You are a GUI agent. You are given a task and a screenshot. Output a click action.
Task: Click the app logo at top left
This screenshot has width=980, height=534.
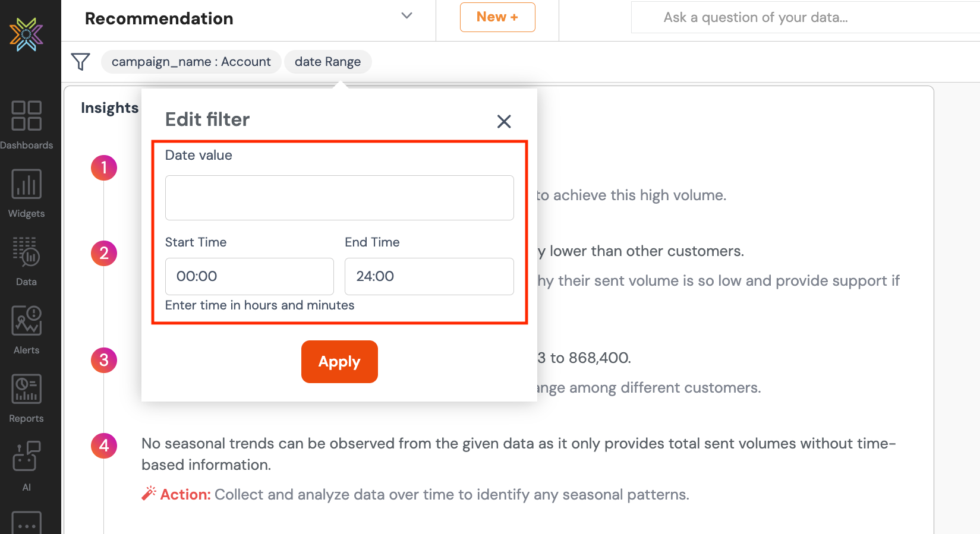click(x=27, y=34)
